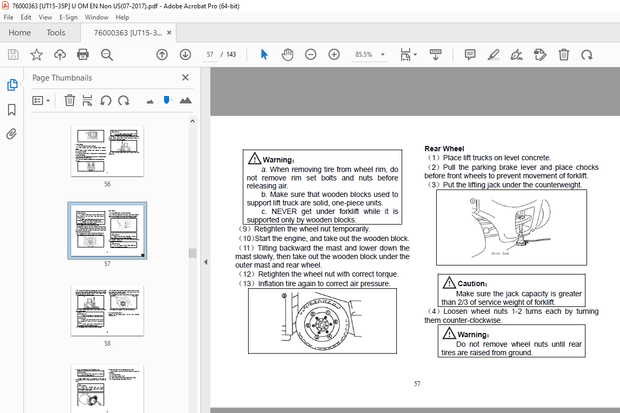Enable scrolling mode icon

coord(435,55)
